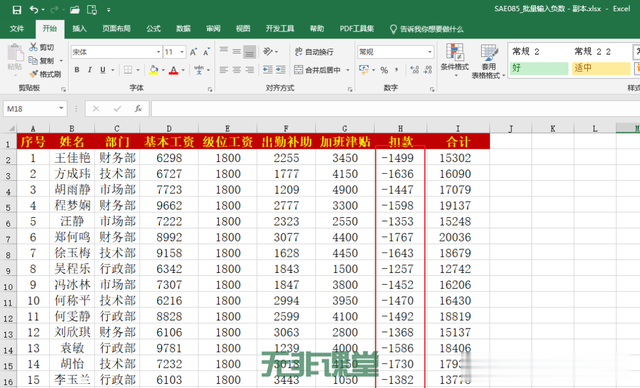Select Top Align icon
This screenshot has width=640, height=388.
[x=224, y=51]
